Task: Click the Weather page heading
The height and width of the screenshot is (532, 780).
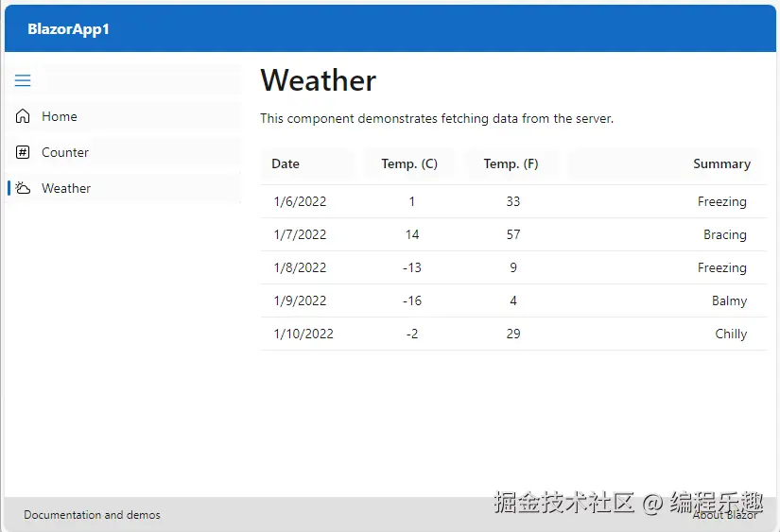Action: [319, 80]
